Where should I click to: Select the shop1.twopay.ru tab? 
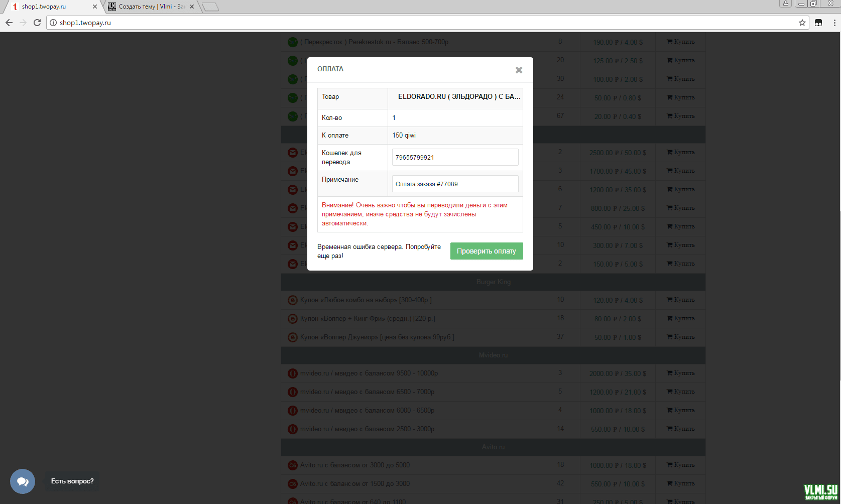(50, 7)
